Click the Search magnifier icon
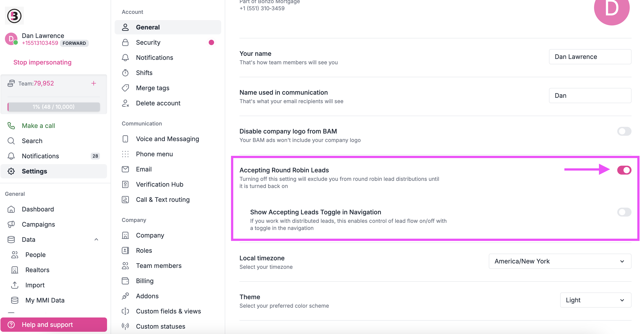644x334 pixels. click(x=11, y=141)
